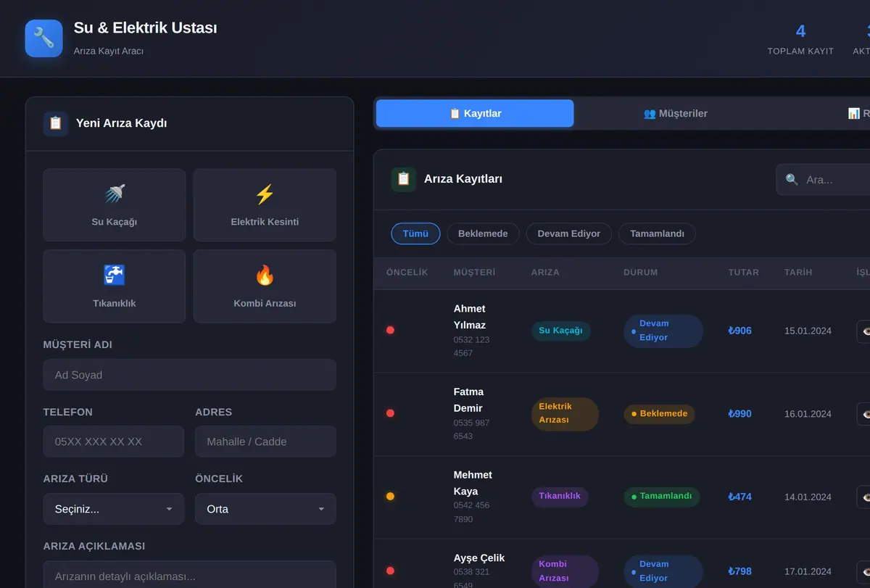Focus the Adres input field

pyautogui.click(x=265, y=442)
